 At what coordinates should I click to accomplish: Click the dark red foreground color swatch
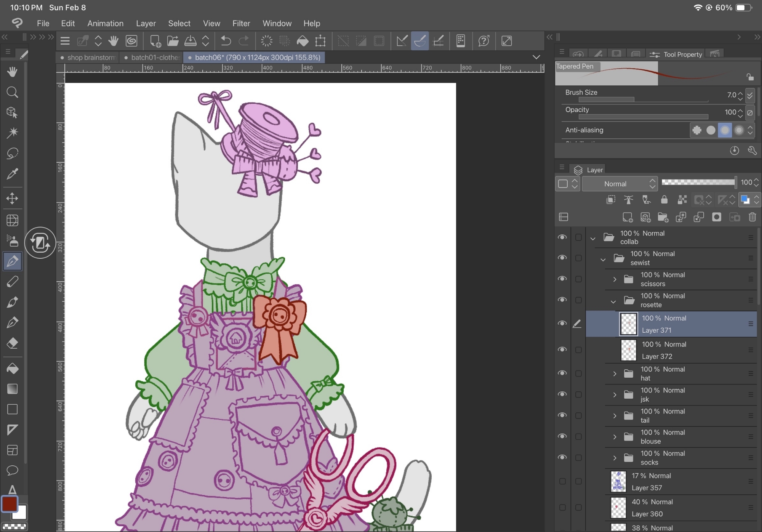point(9,504)
